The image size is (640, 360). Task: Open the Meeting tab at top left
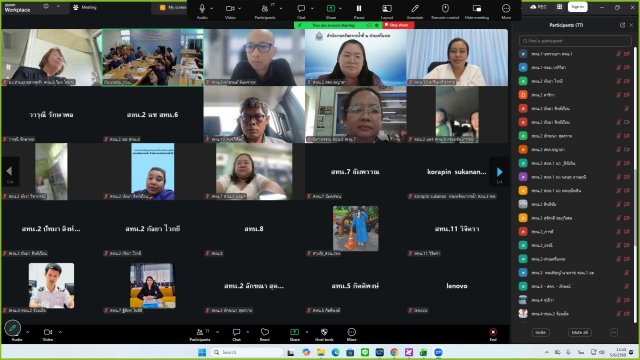[x=85, y=7]
